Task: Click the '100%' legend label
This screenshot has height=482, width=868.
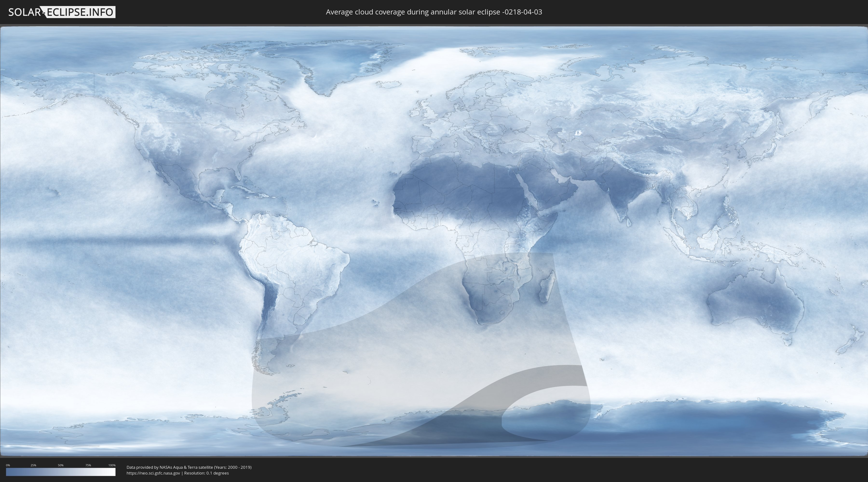Action: [112, 465]
